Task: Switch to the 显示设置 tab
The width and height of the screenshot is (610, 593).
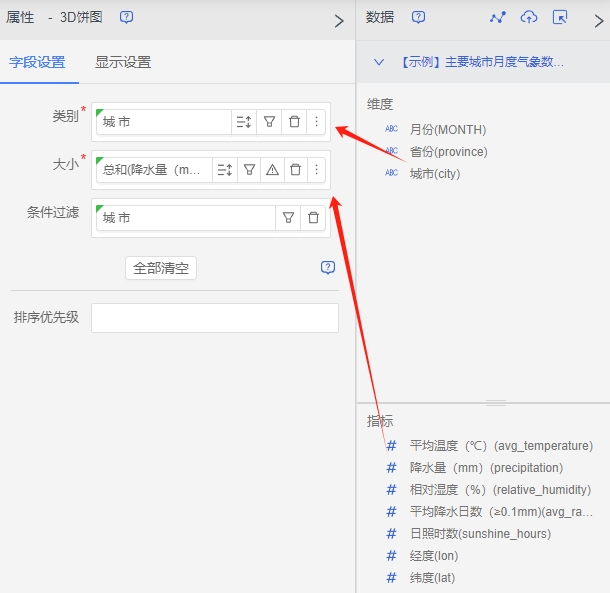Action: point(123,62)
